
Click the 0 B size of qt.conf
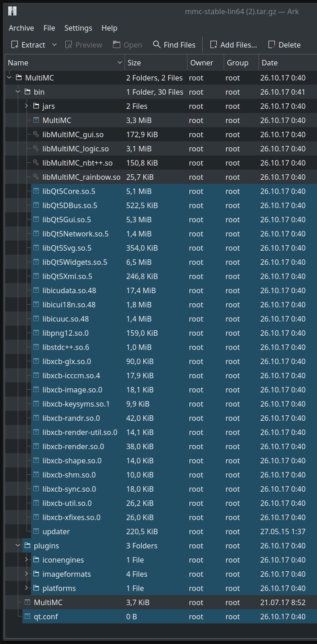[x=131, y=617]
